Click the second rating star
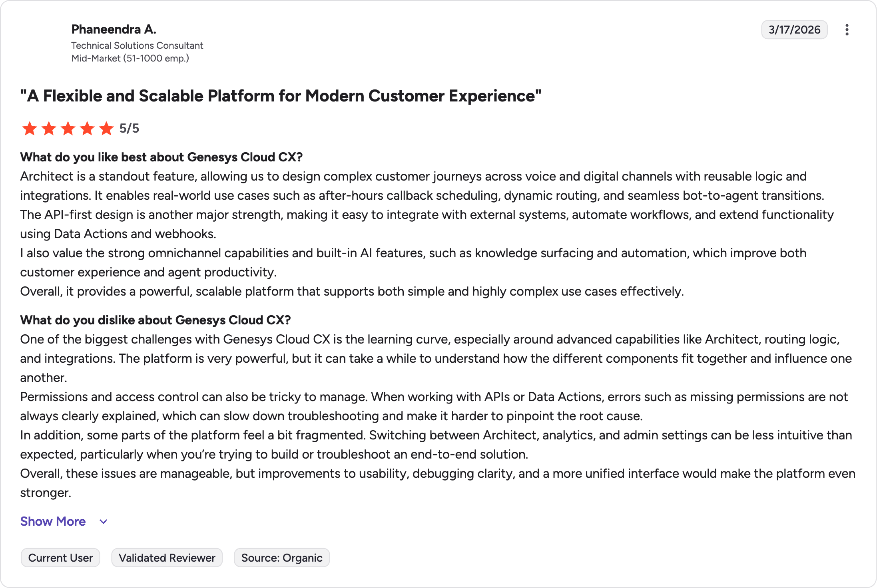The width and height of the screenshot is (877, 588). click(49, 129)
